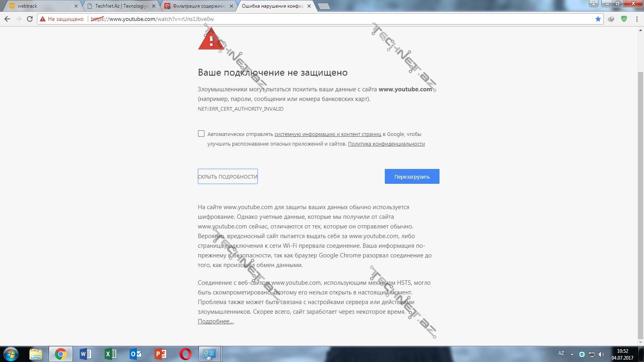The width and height of the screenshot is (644, 362).
Task: Open the Chrome profile (person) button
Action: coord(593,4)
